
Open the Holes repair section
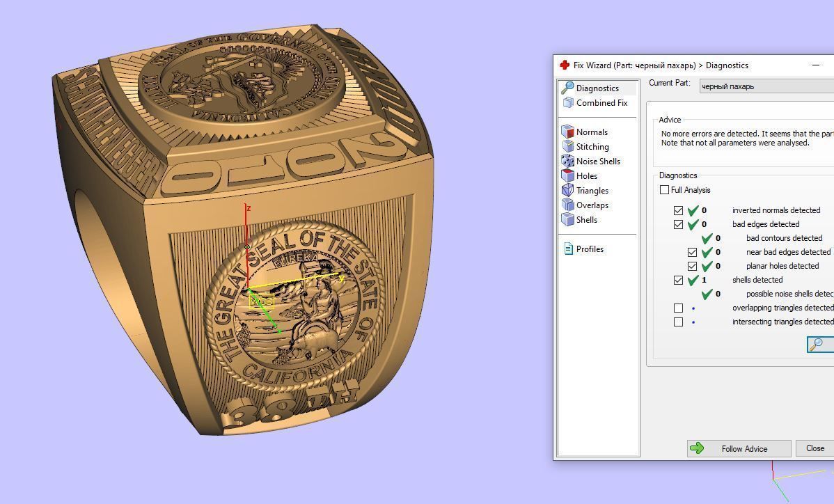[x=587, y=175]
